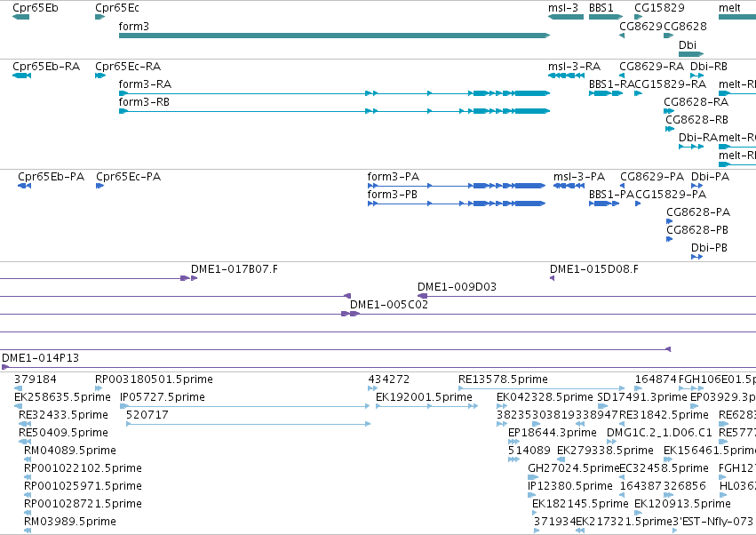
Task: Click the RP001025971.5prime EST label
Action: click(83, 486)
